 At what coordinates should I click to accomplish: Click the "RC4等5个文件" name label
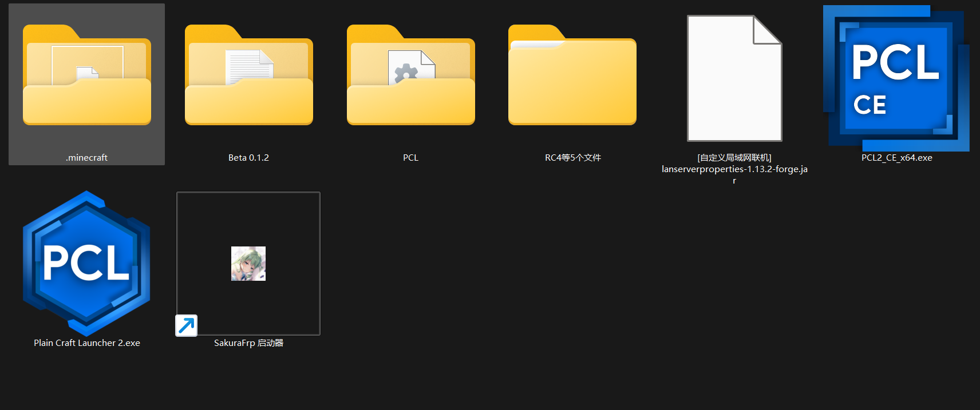click(x=572, y=158)
